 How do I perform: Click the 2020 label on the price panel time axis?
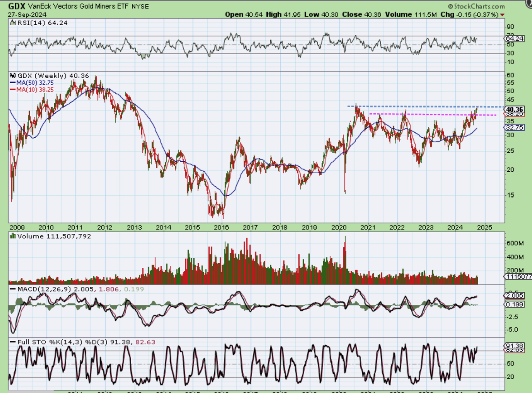(x=338, y=227)
